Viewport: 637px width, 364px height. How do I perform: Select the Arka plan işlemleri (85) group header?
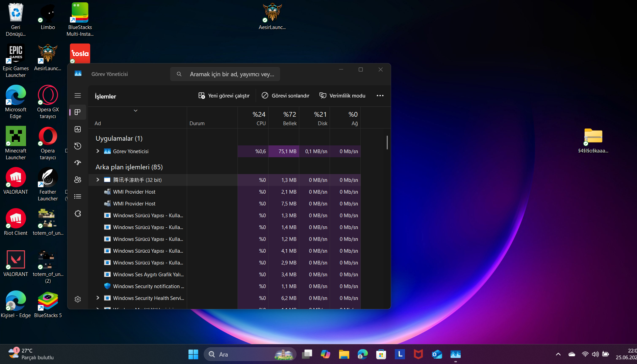point(129,167)
